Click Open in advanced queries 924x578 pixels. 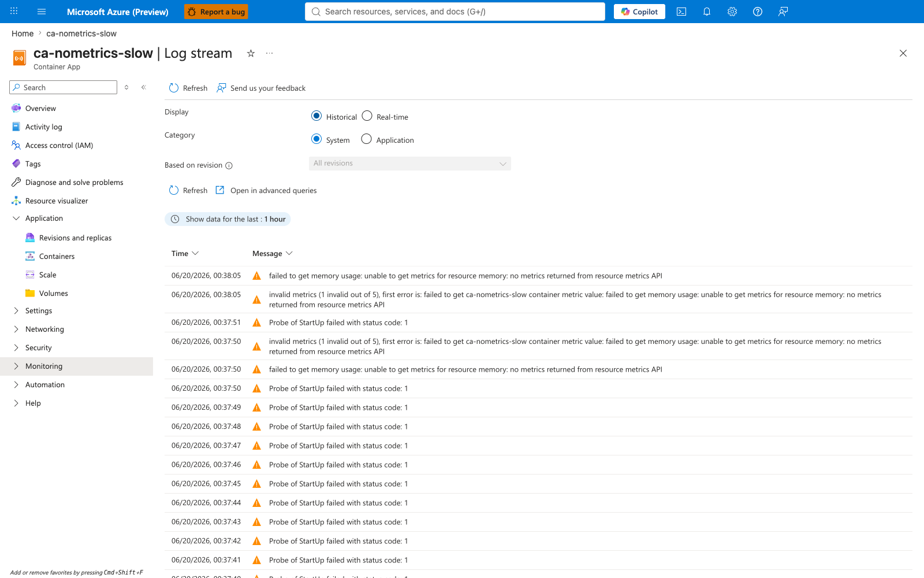coord(266,190)
